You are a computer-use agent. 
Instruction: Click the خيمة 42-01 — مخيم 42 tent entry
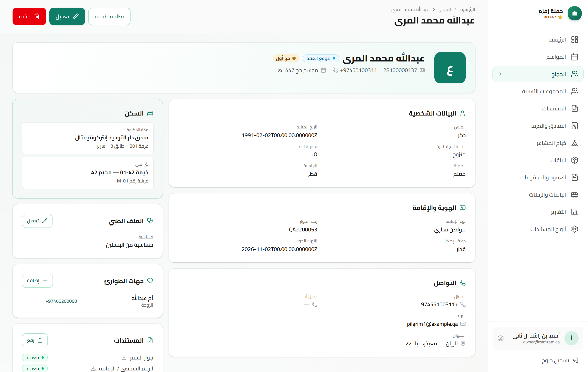(87, 173)
